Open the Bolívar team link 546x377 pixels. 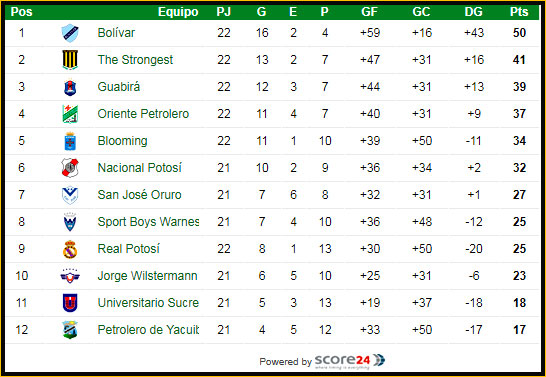click(x=116, y=33)
